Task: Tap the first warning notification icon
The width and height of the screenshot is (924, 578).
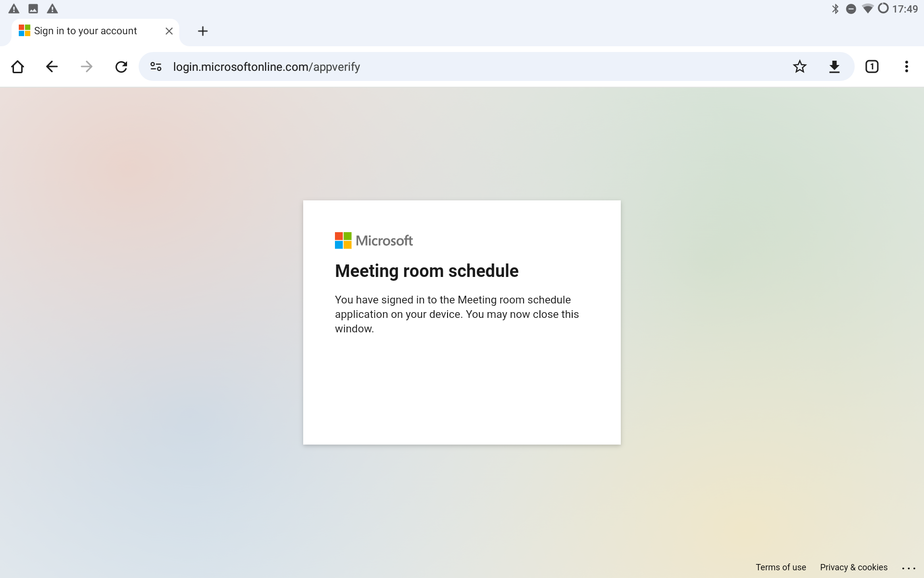Action: pos(13,9)
